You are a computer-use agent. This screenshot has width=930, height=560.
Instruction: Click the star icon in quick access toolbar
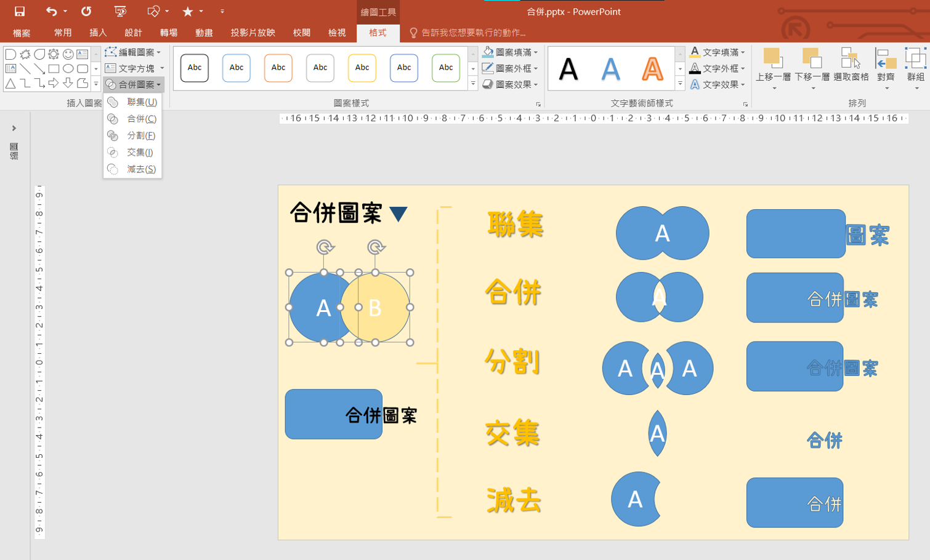pos(188,11)
